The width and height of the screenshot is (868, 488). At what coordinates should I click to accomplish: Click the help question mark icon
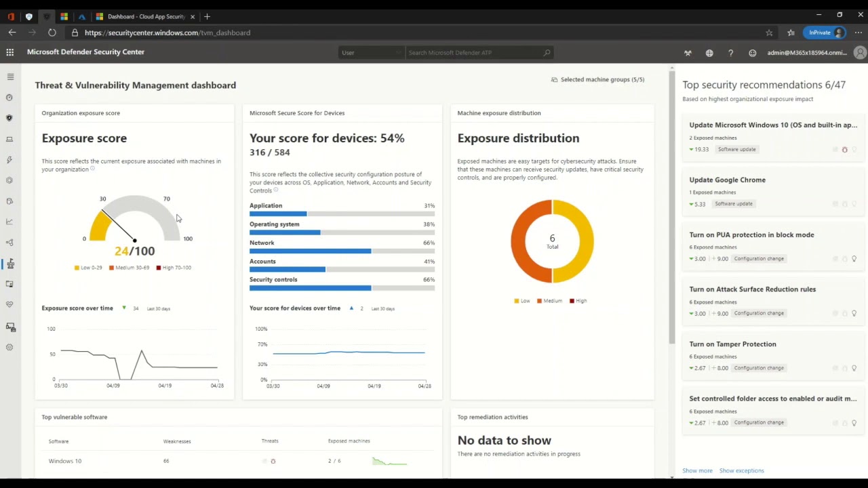[x=730, y=53]
